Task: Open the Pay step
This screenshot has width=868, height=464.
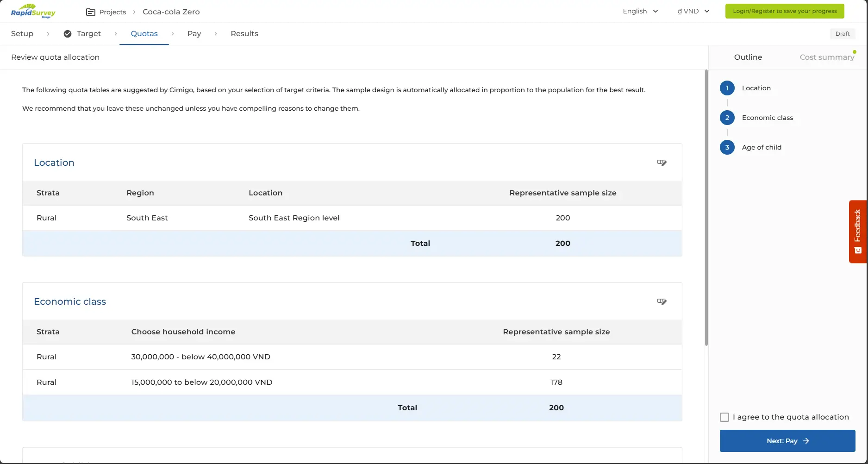Action: click(x=194, y=34)
